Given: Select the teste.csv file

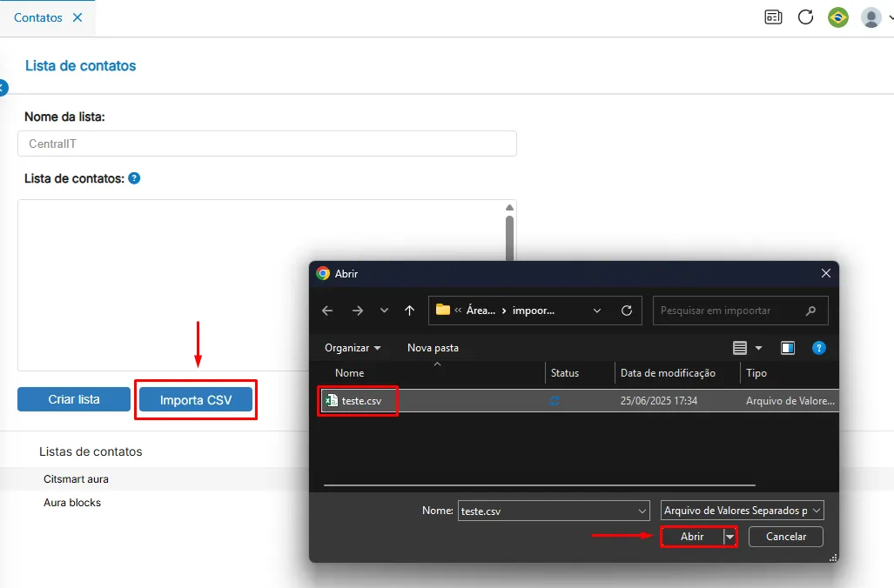Looking at the screenshot, I should pos(361,400).
